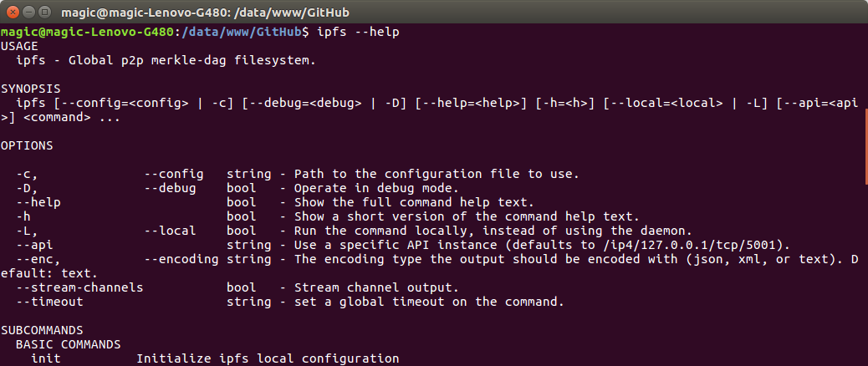Click the SYNOPSIS heading

pyautogui.click(x=30, y=89)
